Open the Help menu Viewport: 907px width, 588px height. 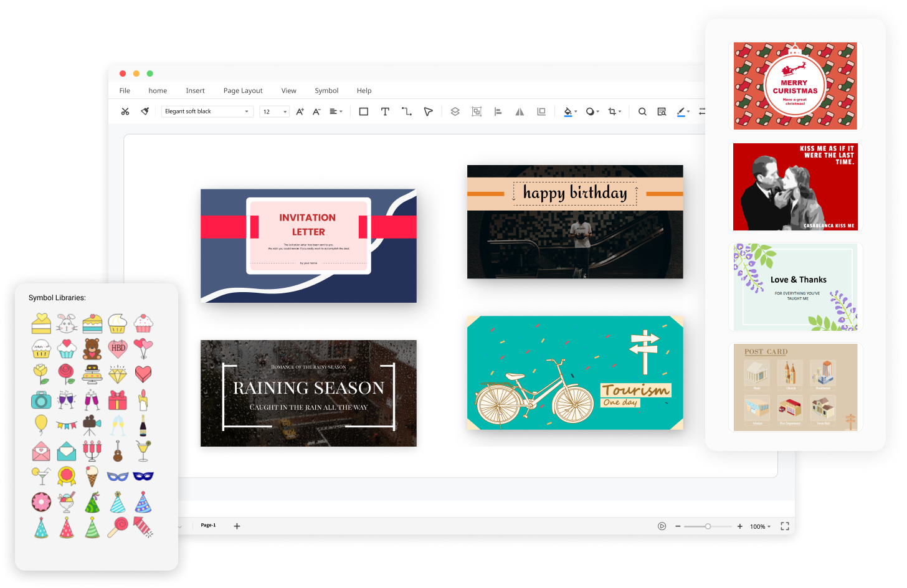364,91
